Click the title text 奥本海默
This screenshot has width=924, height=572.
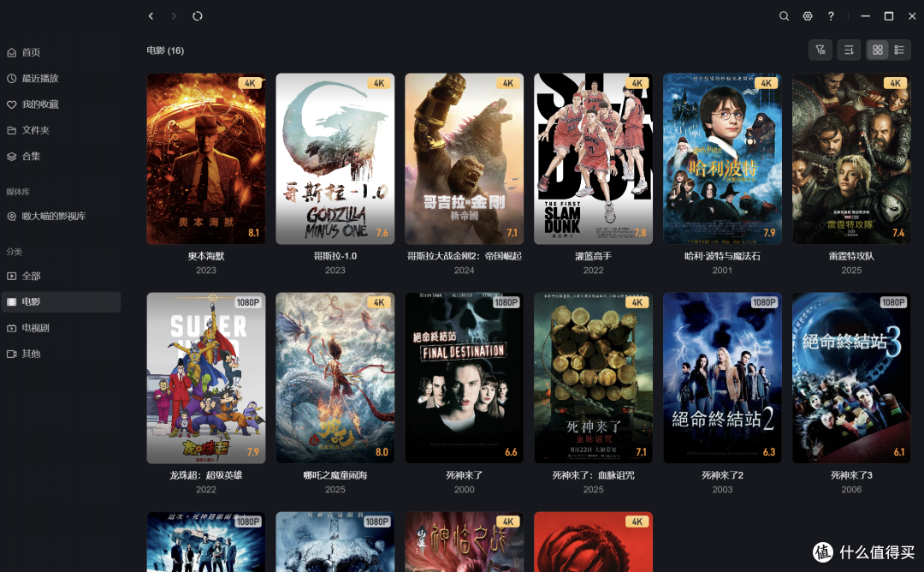(x=206, y=256)
